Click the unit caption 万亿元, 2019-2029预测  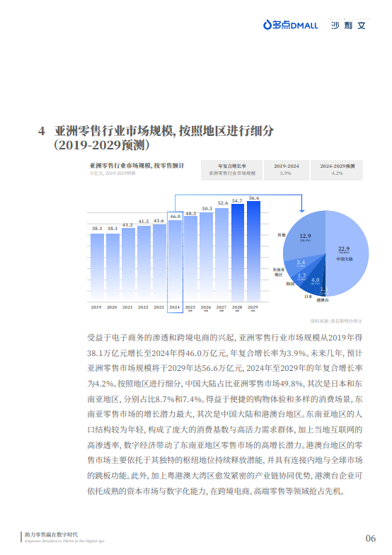coord(112,173)
